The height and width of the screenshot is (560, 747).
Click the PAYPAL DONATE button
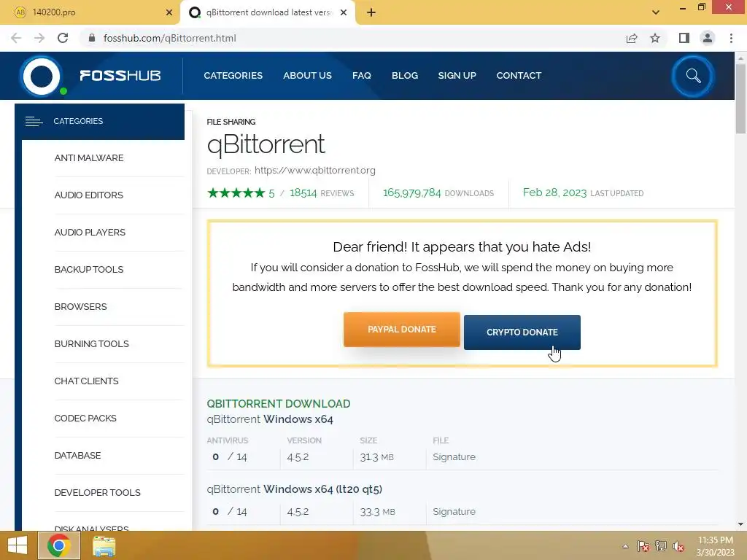[402, 330]
